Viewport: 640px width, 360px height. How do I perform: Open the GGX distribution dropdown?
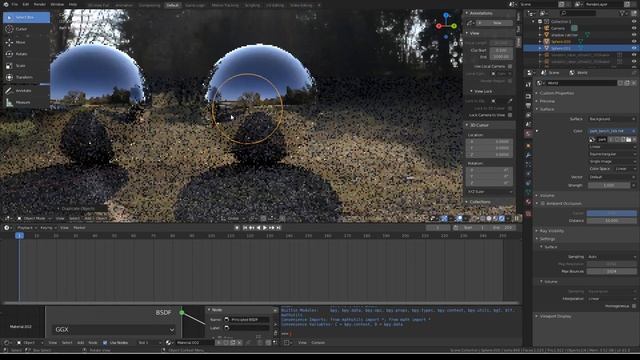(x=114, y=329)
